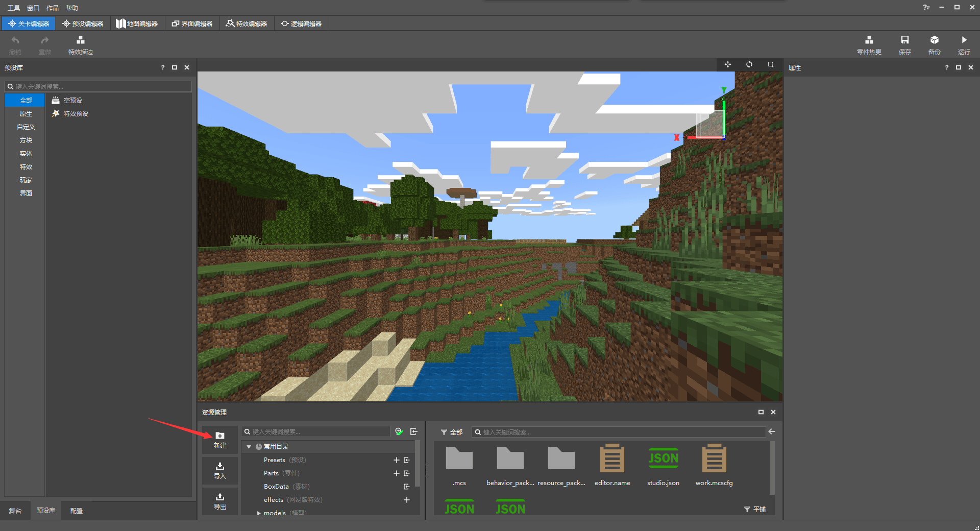Select 实体 category in preset library
This screenshot has width=980, height=531.
coord(26,153)
